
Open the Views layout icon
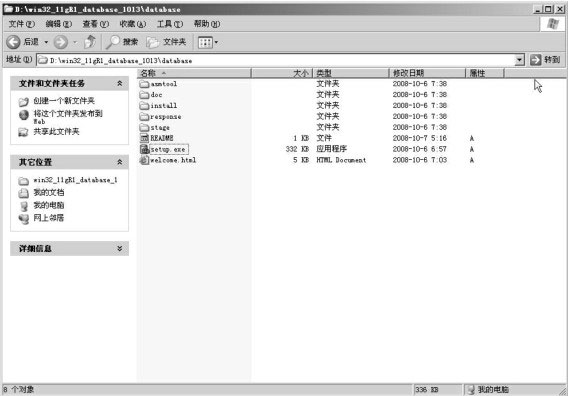205,42
